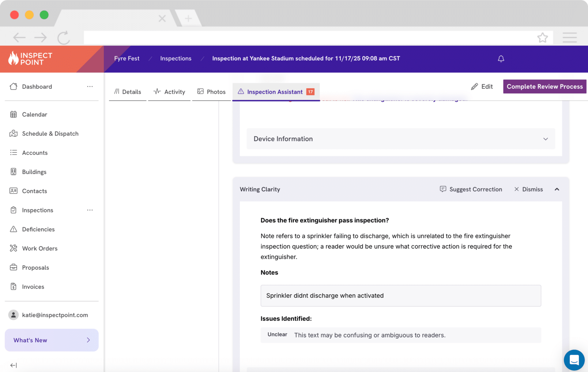The width and height of the screenshot is (588, 372).
Task: Click the Invoices document icon
Action: pos(13,287)
